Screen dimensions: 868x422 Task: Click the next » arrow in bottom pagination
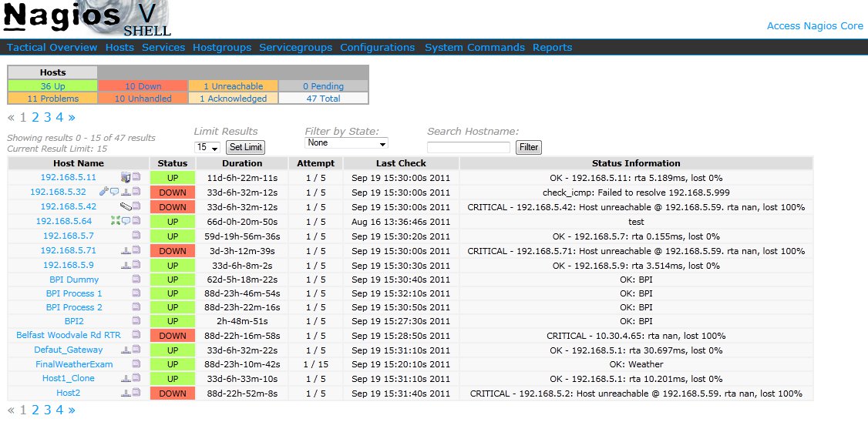click(72, 410)
